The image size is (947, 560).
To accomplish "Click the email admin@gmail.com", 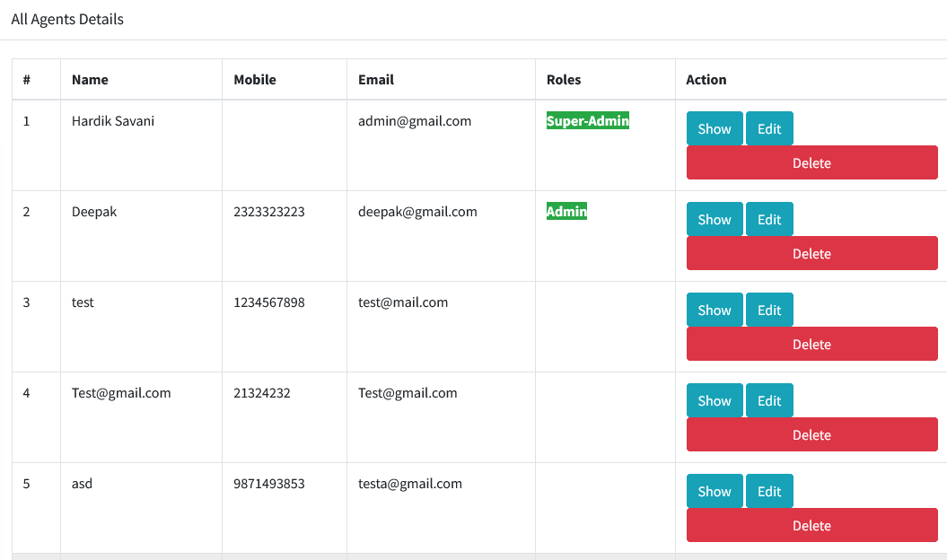I will tap(415, 121).
